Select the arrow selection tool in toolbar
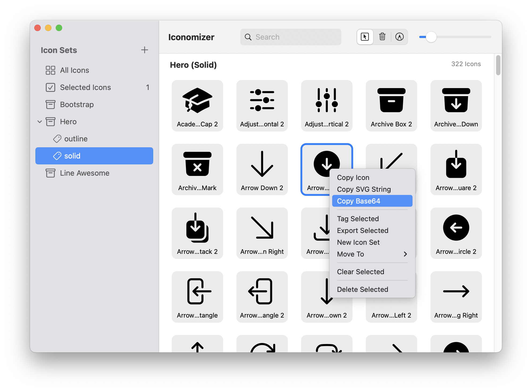Image resolution: width=532 pixels, height=392 pixels. [365, 37]
